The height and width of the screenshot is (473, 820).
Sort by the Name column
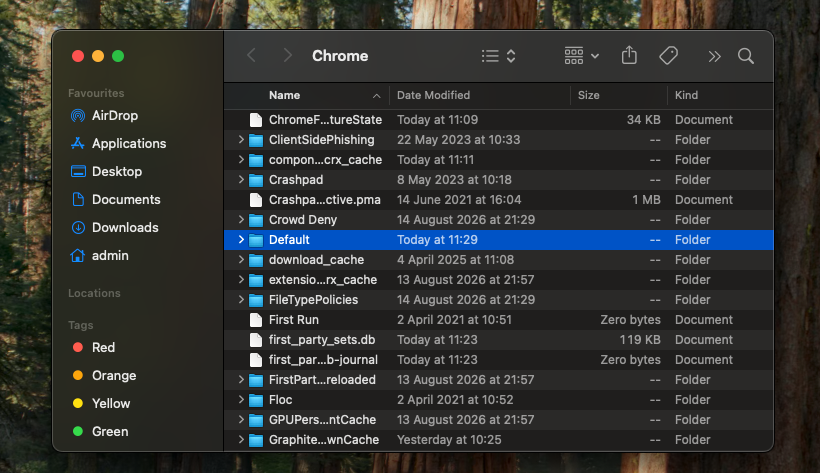coord(284,95)
